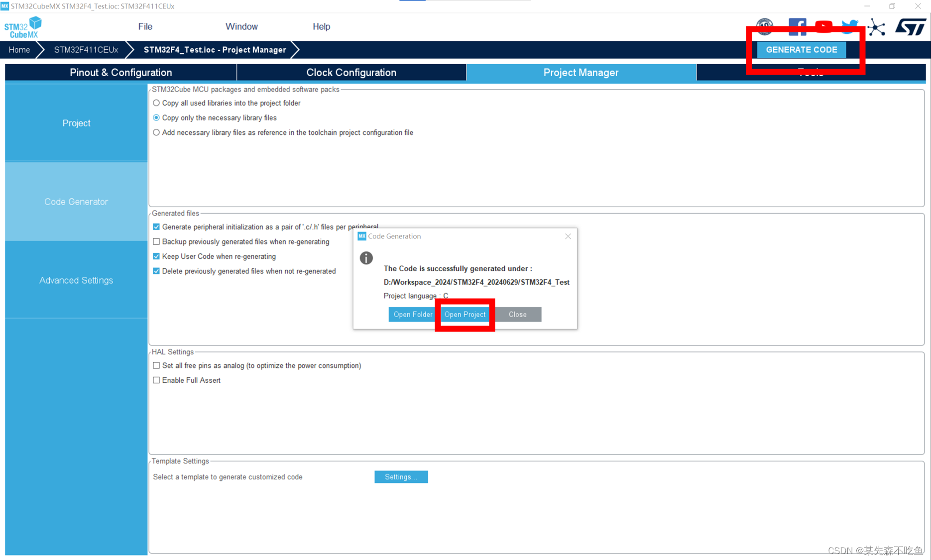931x560 pixels.
Task: Click Open Project in the dialog
Action: [x=465, y=315]
